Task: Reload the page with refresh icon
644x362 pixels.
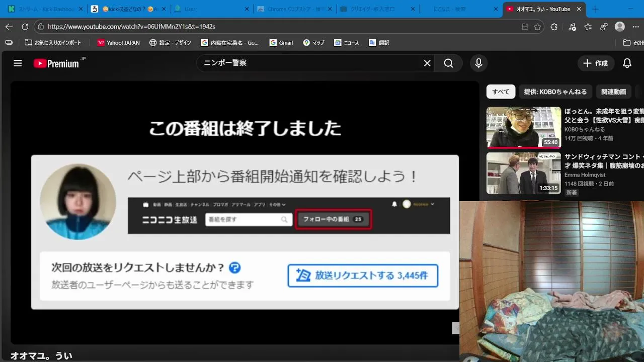Action: click(x=25, y=27)
